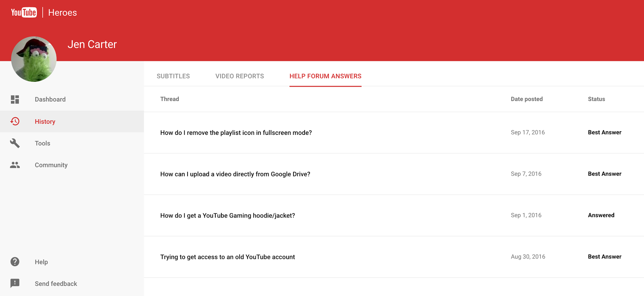Open the YouTube Gaming hoodie/jacket thread
The width and height of the screenshot is (644, 296).
[x=227, y=216]
